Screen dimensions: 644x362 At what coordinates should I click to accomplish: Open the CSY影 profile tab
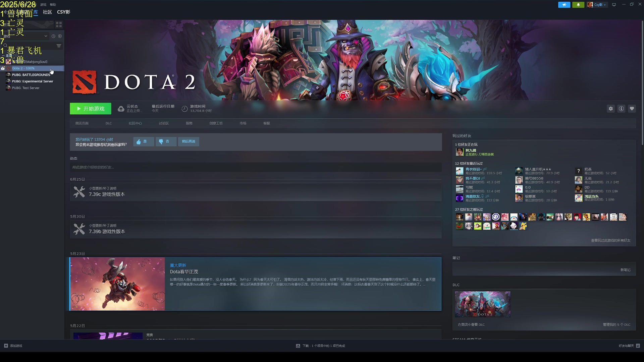63,12
